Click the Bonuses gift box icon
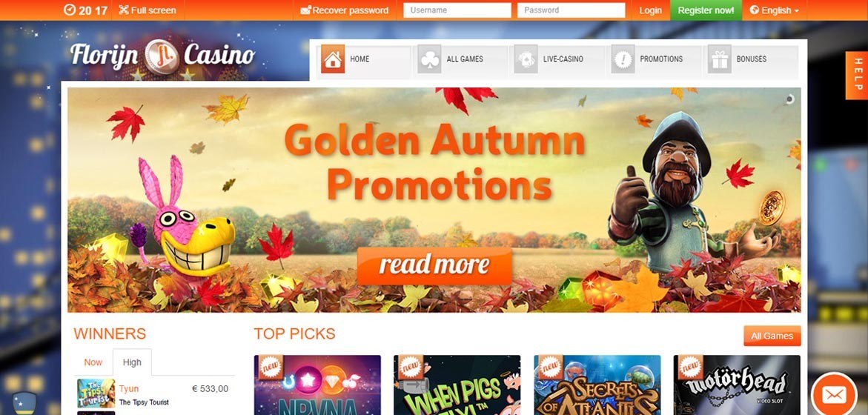Image resolution: width=868 pixels, height=415 pixels. point(719,59)
